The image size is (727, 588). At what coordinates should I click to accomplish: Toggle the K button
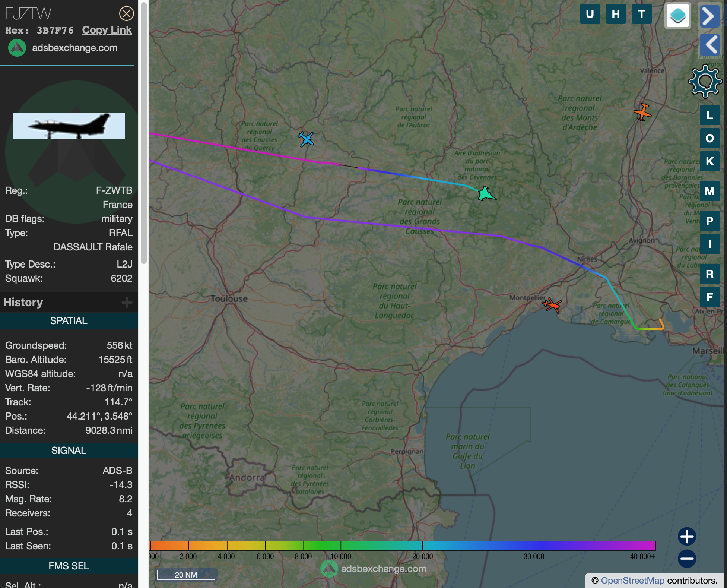[709, 161]
